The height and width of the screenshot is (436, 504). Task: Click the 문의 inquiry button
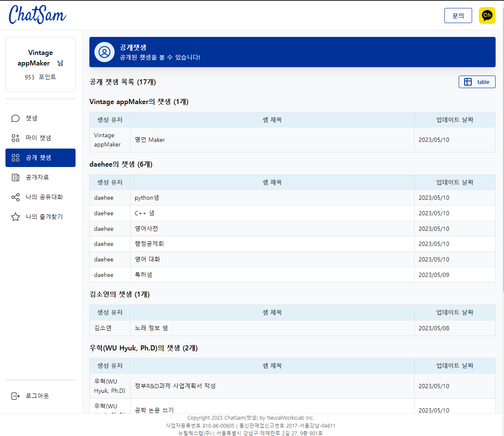[458, 16]
